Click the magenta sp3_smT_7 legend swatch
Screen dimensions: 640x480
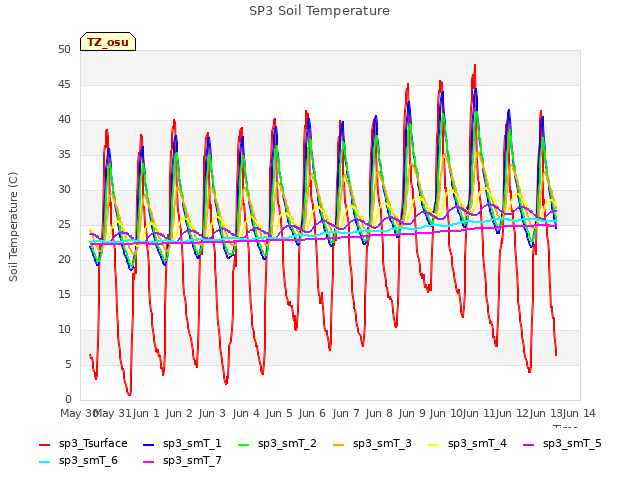coord(149,462)
